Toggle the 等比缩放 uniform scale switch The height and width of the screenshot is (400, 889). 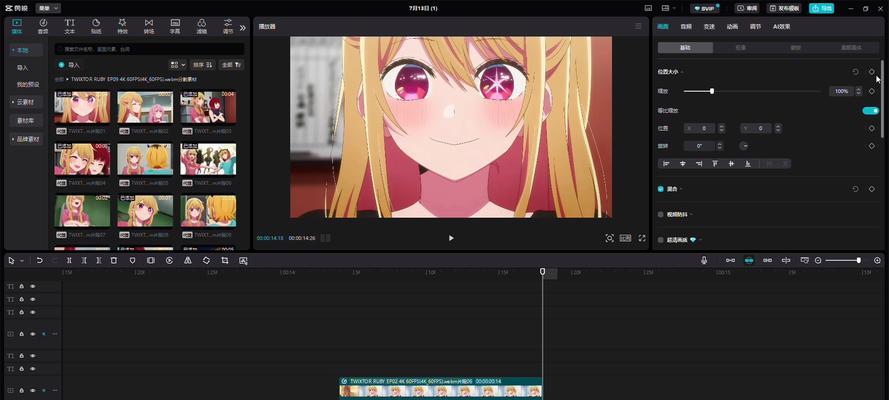[870, 110]
